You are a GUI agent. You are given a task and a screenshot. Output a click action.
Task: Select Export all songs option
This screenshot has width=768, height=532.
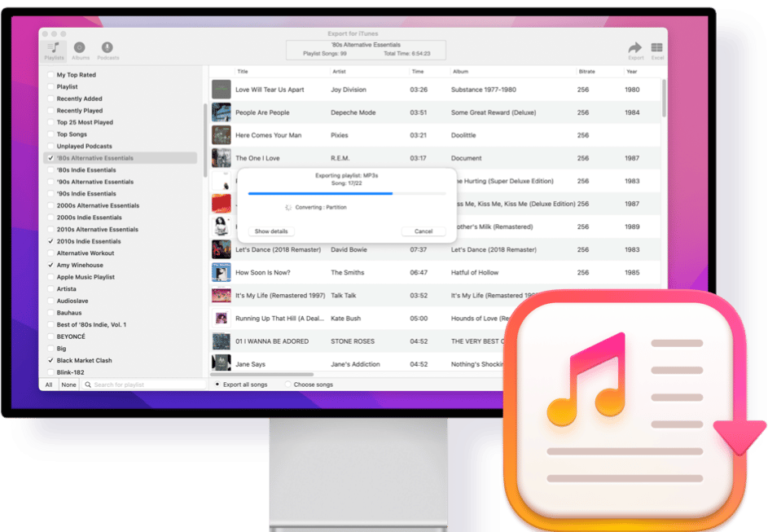(x=216, y=383)
